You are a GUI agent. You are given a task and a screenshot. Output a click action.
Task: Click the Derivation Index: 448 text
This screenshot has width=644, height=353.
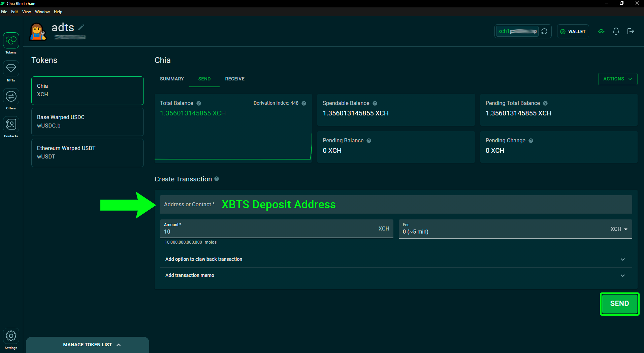pos(276,103)
